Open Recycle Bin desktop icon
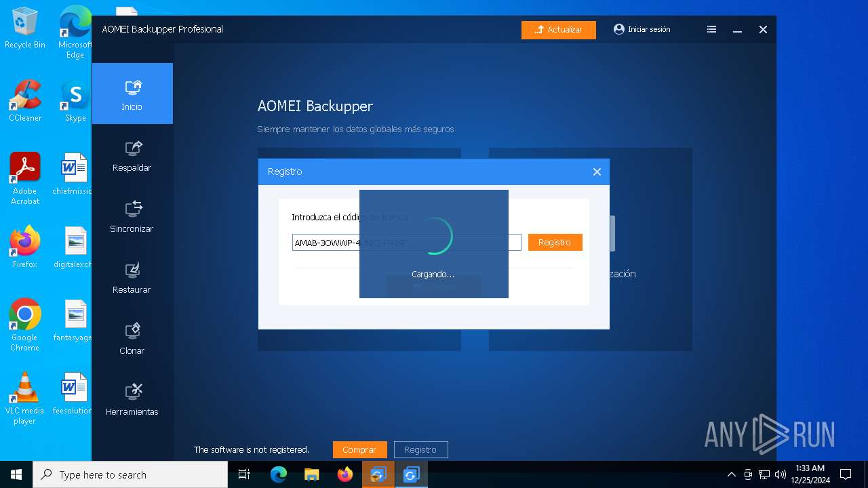Screen dimensions: 868x488 coord(25,28)
